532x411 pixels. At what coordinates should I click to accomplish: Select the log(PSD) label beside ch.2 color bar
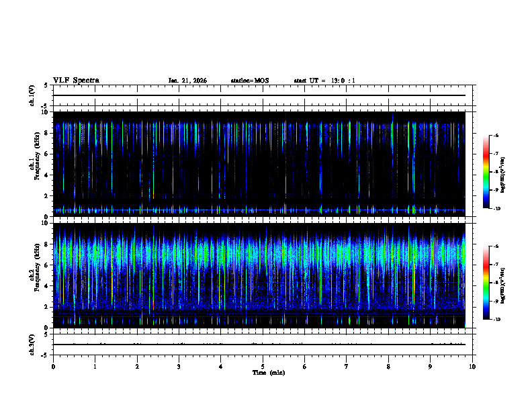[x=502, y=285]
